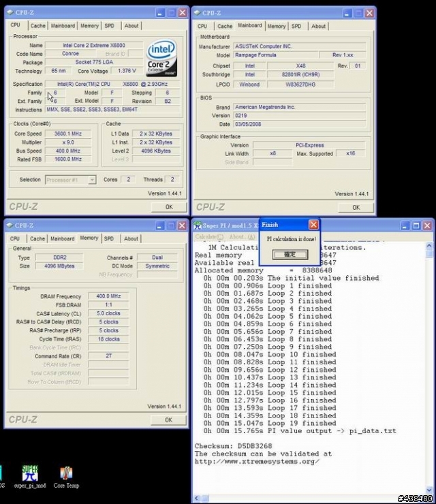Click the Intel Core 2 Extreme logo
The height and width of the screenshot is (504, 436).
161,58
